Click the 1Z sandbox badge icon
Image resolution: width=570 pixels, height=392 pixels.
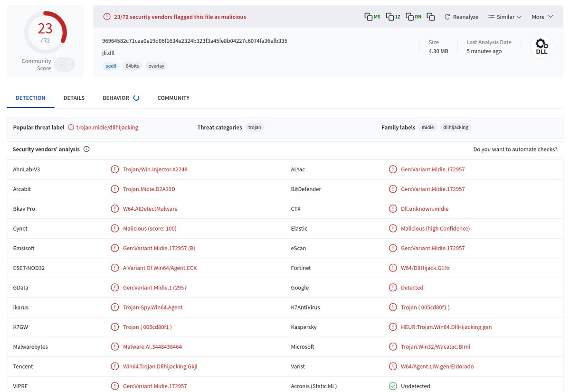point(391,16)
